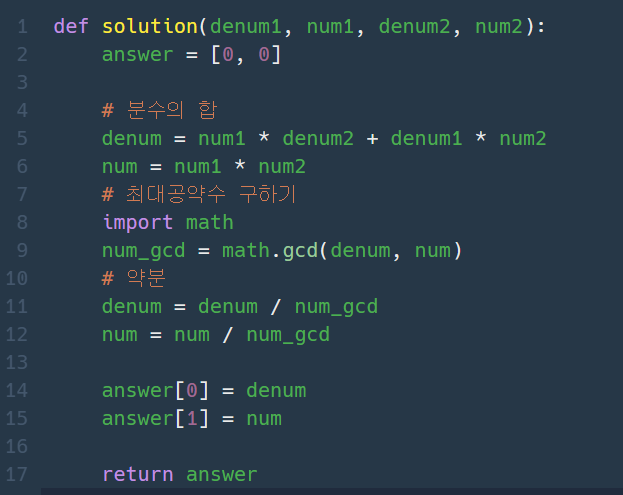
Task: Click the import keyword on line 8
Action: (x=138, y=222)
